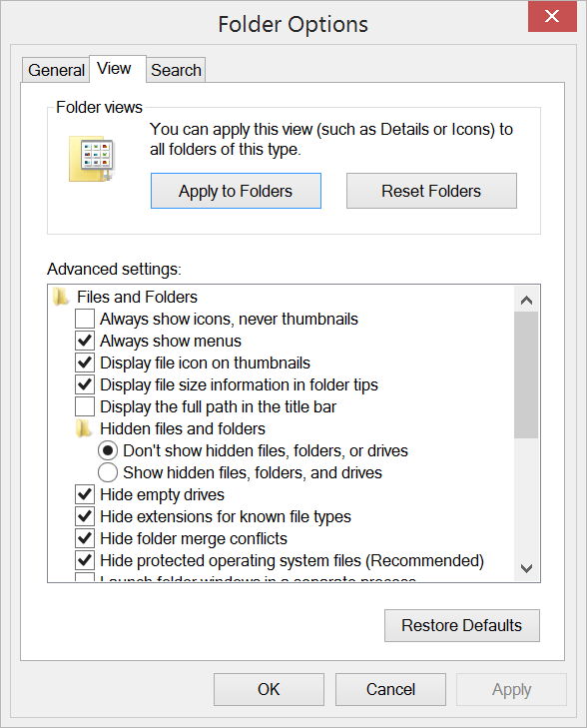Select Show hidden files, folders, and drives
This screenshot has width=587, height=728.
pos(108,472)
